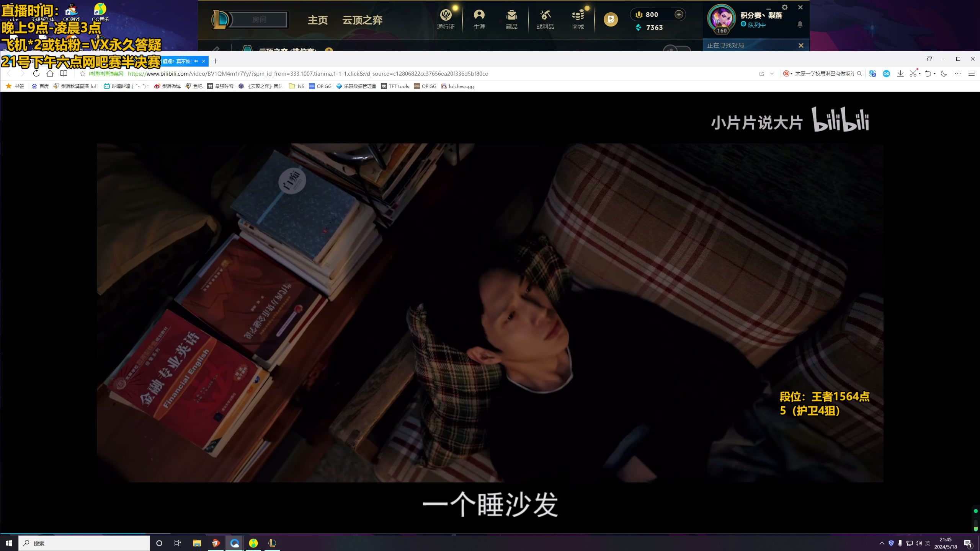Viewport: 980px width, 551px height.
Task: Open the screenshot scissors tool
Action: tap(913, 73)
